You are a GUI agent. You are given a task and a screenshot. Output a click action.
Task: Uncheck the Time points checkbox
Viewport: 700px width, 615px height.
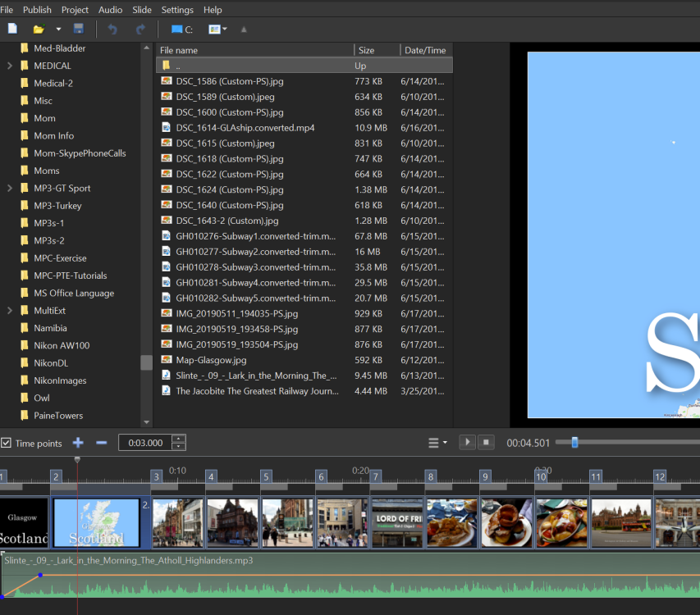[7, 443]
